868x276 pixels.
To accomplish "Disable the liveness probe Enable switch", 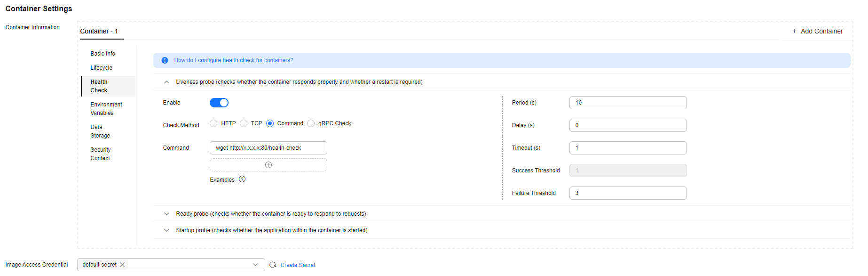I will [219, 103].
